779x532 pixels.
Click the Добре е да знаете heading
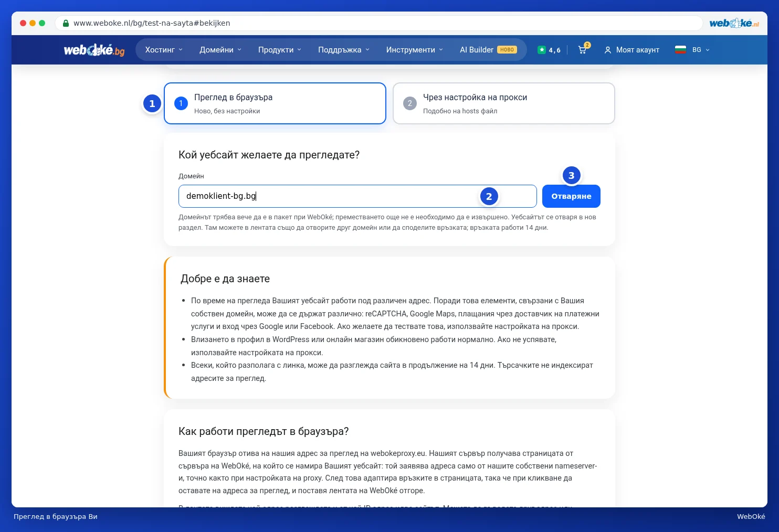tap(225, 279)
